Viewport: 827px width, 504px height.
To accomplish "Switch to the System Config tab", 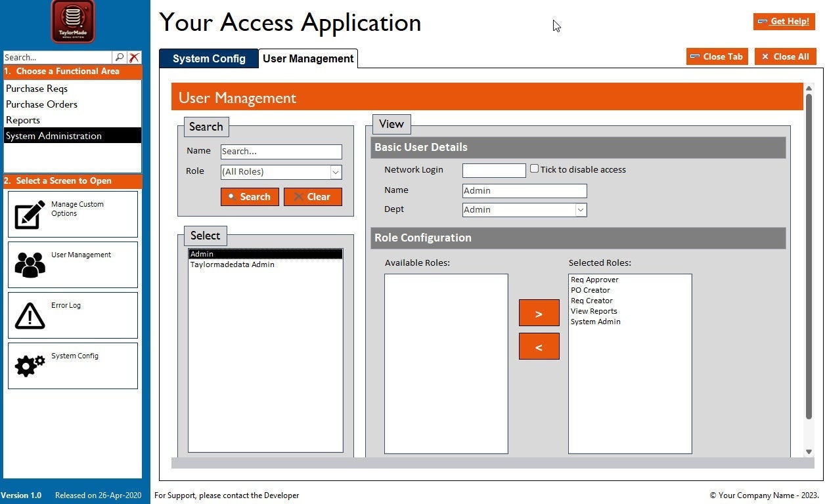I will coord(208,58).
